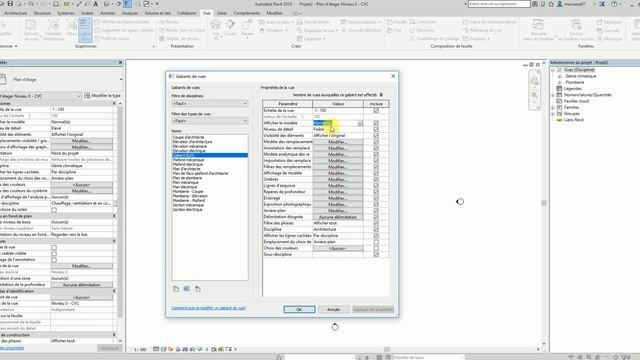Expand Familles node in project browser
640x360 pixels.
click(553, 107)
